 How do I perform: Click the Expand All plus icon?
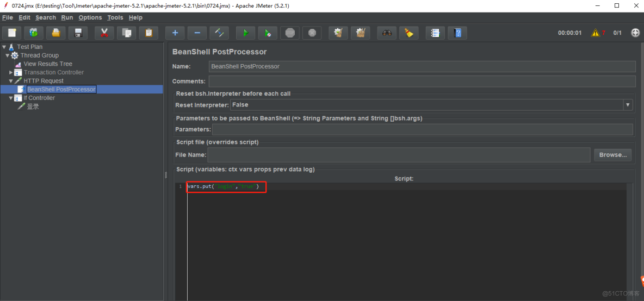tap(175, 33)
